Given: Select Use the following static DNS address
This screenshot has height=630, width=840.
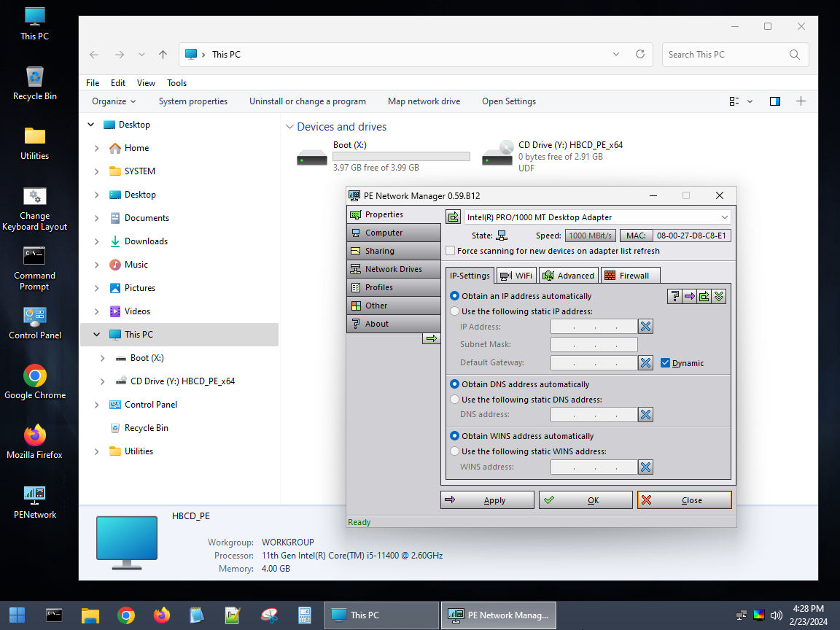Looking at the screenshot, I should (x=455, y=399).
